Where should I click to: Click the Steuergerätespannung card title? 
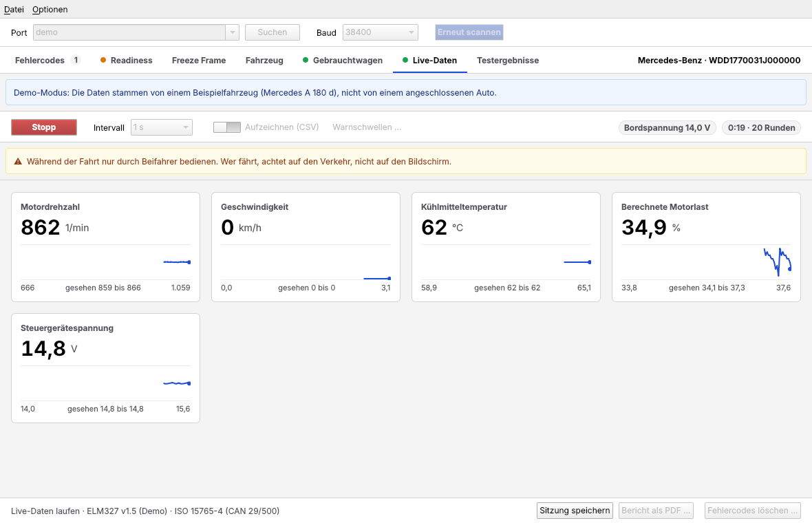(x=67, y=328)
